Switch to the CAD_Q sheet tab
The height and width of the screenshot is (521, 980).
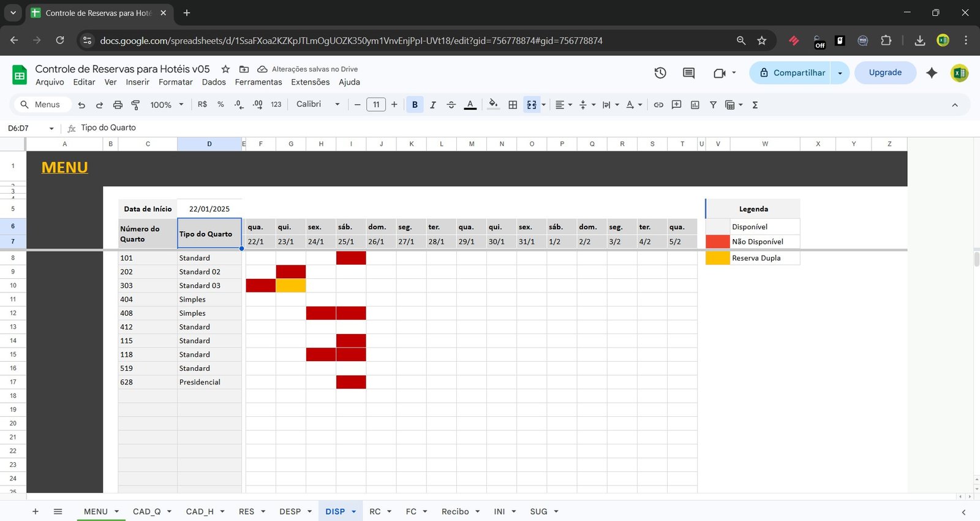tap(147, 511)
